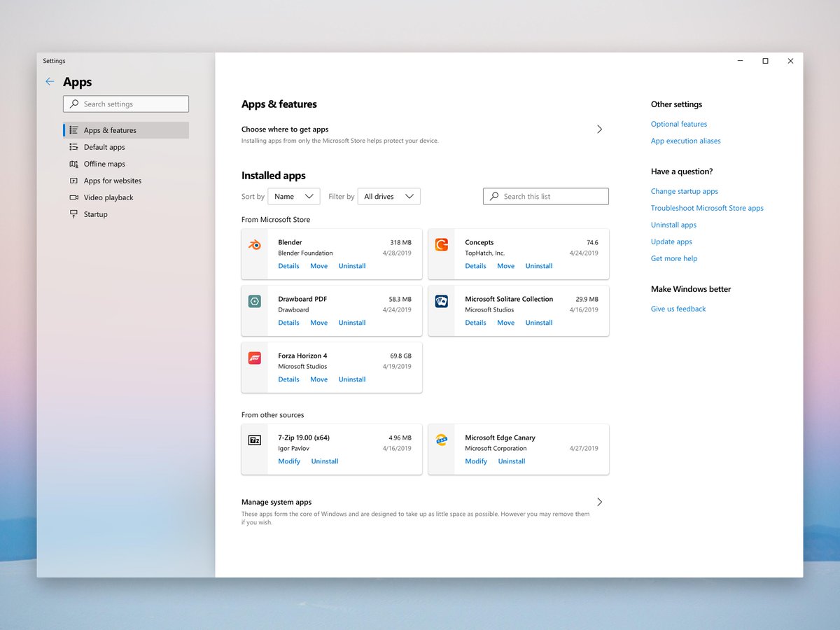840x630 pixels.
Task: Click Move for Blender
Action: coord(319,266)
